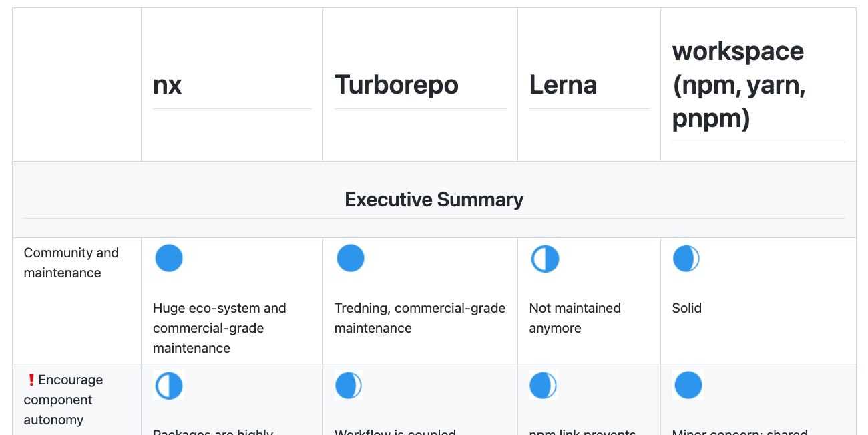Image resolution: width=868 pixels, height=435 pixels.
Task: Click Lerna's half circle Community rating icon
Action: (x=545, y=259)
